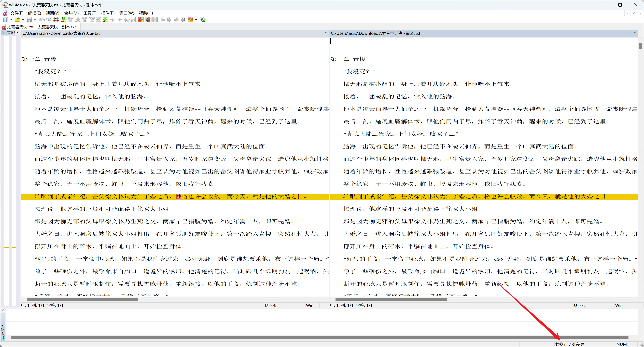
Task: Jump to next difference with green down arrow
Action: (x=63, y=20)
